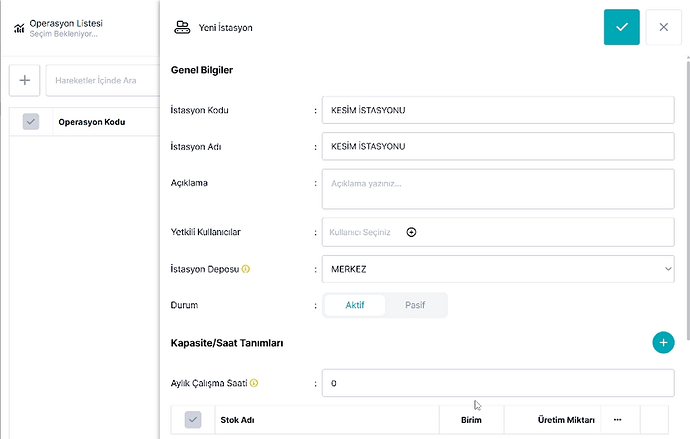The width and height of the screenshot is (690, 439).
Task: Click the Üretim Miktarı column header
Action: click(566, 420)
